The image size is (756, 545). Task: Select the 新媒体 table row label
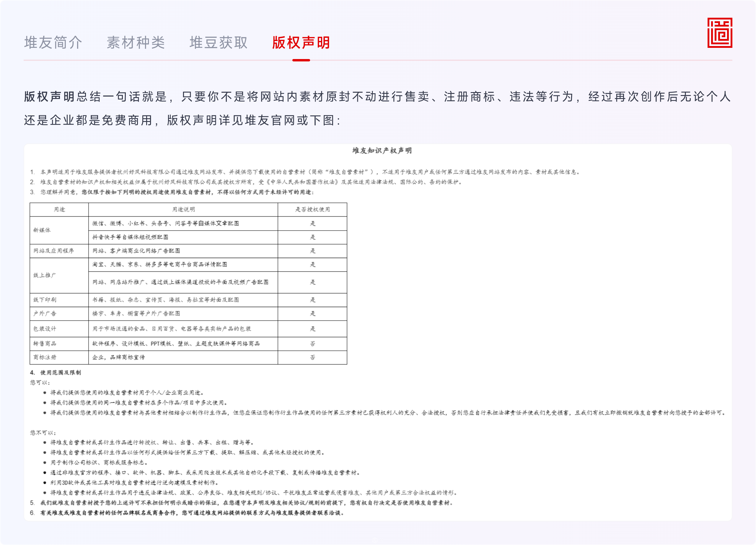tap(42, 230)
